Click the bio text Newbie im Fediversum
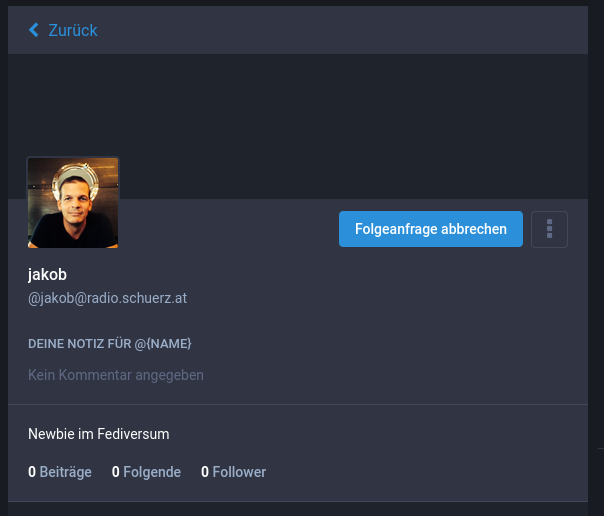 pos(99,434)
